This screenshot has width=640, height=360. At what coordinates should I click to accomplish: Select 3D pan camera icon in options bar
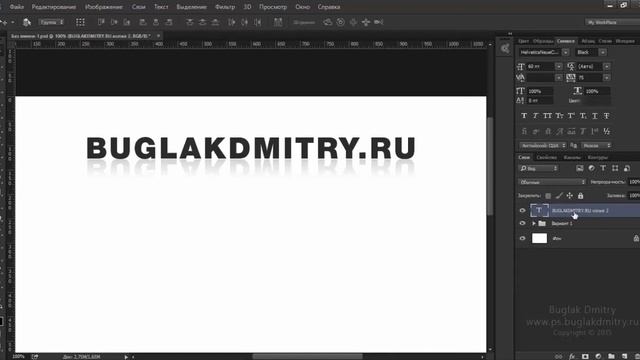coord(353,22)
